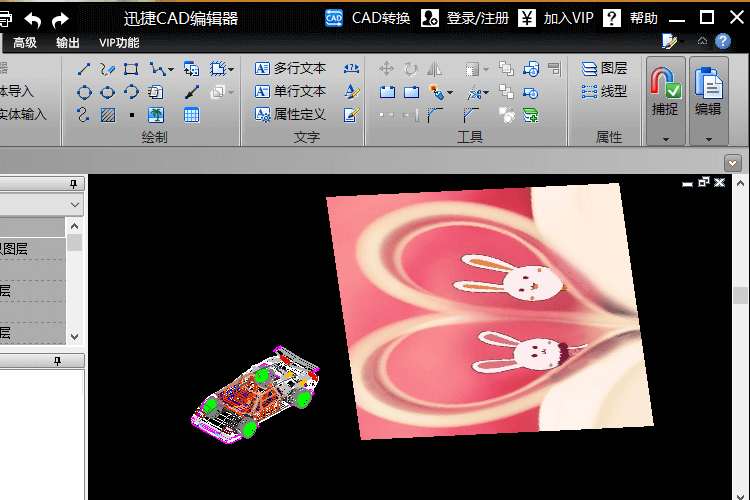The width and height of the screenshot is (750, 500).
Task: Open CAD转换 conversion in title bar
Action: click(368, 18)
